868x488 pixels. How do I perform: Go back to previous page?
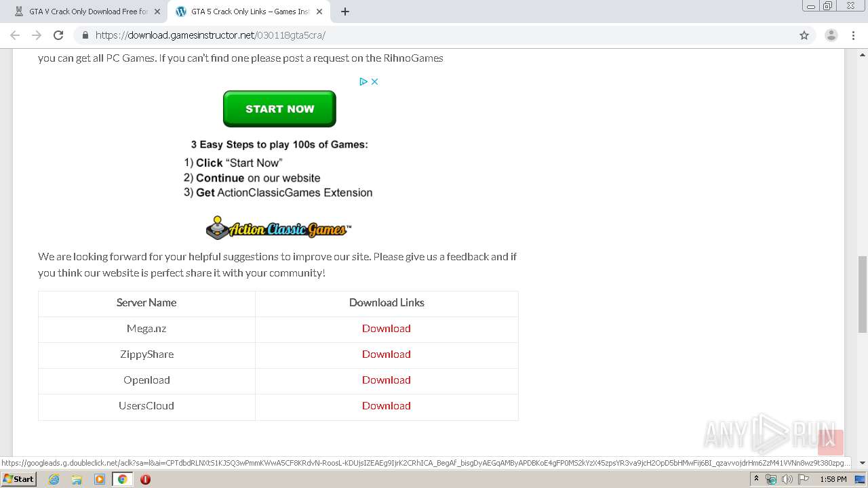[15, 35]
